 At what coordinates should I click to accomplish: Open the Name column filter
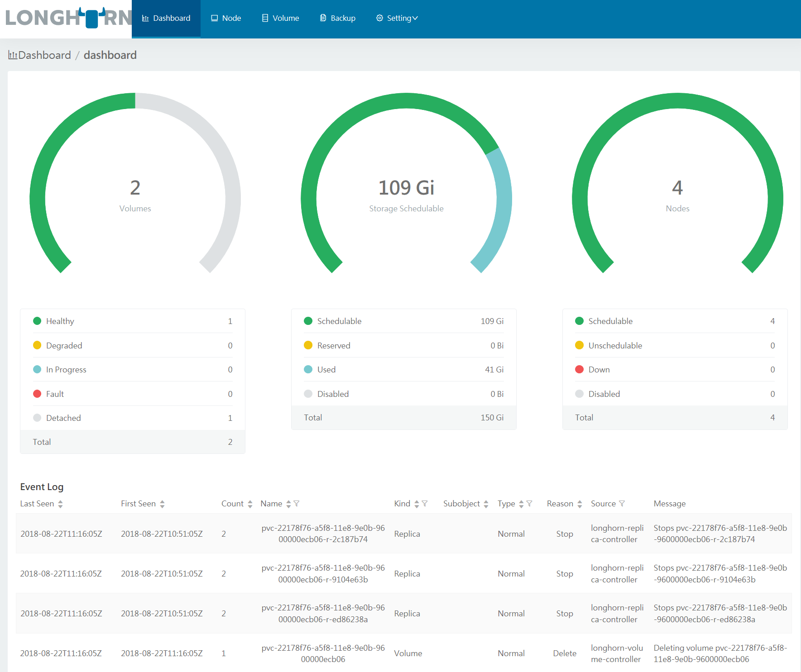click(297, 504)
